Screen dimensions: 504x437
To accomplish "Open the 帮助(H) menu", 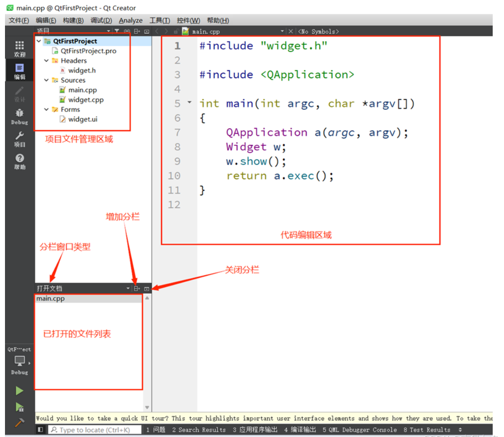I will pos(218,20).
